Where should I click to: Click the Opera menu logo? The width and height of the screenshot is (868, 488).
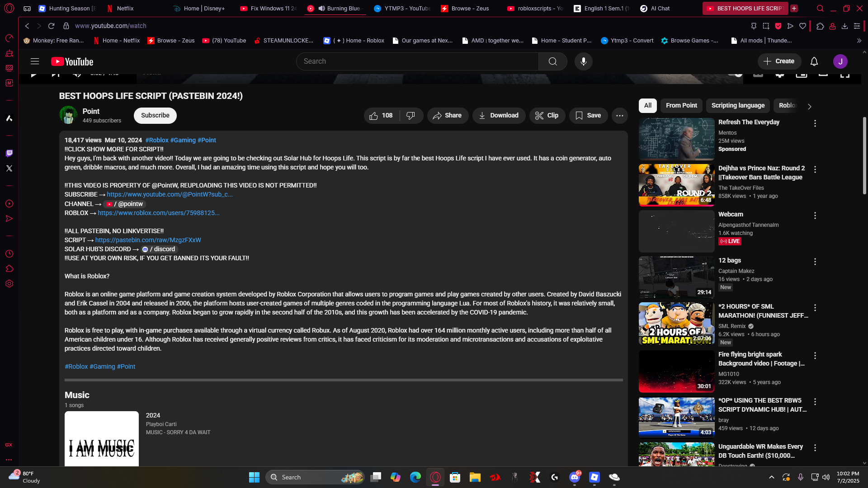coord(9,8)
